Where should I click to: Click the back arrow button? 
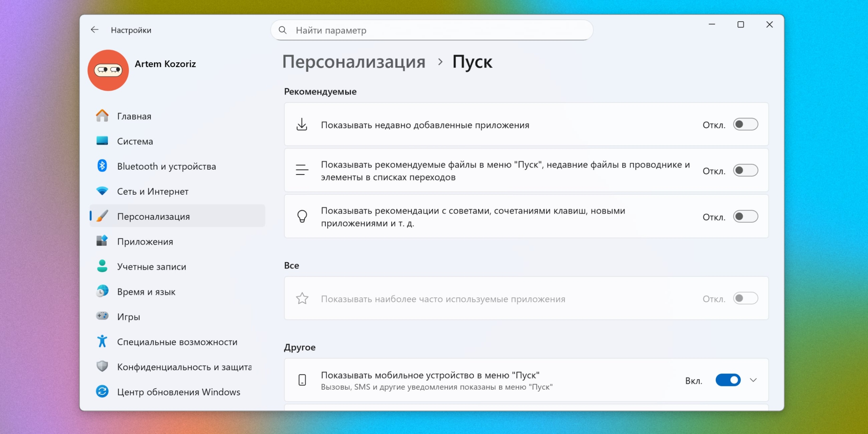point(95,30)
